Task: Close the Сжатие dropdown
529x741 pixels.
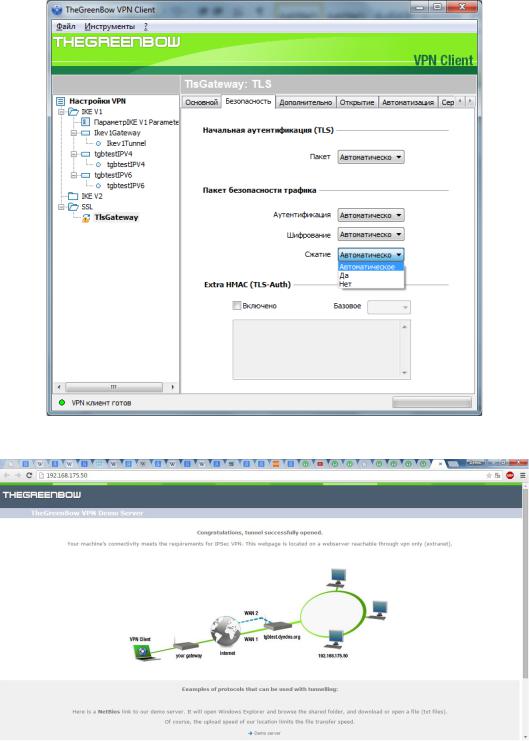Action: (371, 255)
